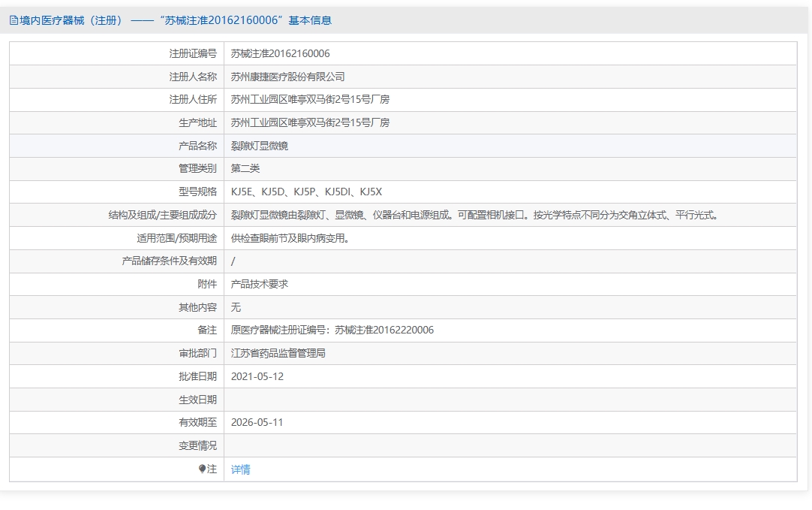Click the 型号规格 row label
This screenshot has width=812, height=510.
[197, 192]
